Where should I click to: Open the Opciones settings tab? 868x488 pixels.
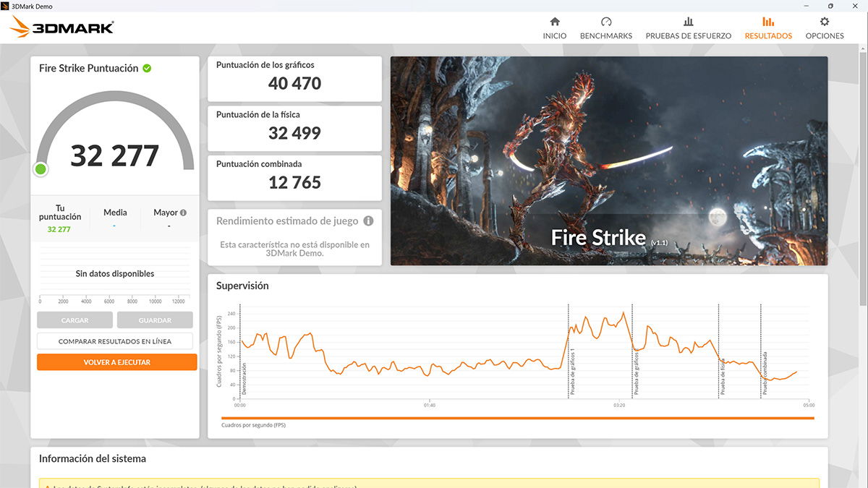(x=825, y=28)
